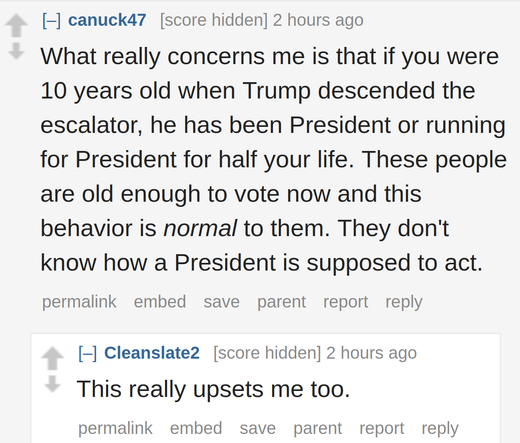The image size is (520, 443).
Task: Upvote canuck47's comment
Action: (16, 25)
